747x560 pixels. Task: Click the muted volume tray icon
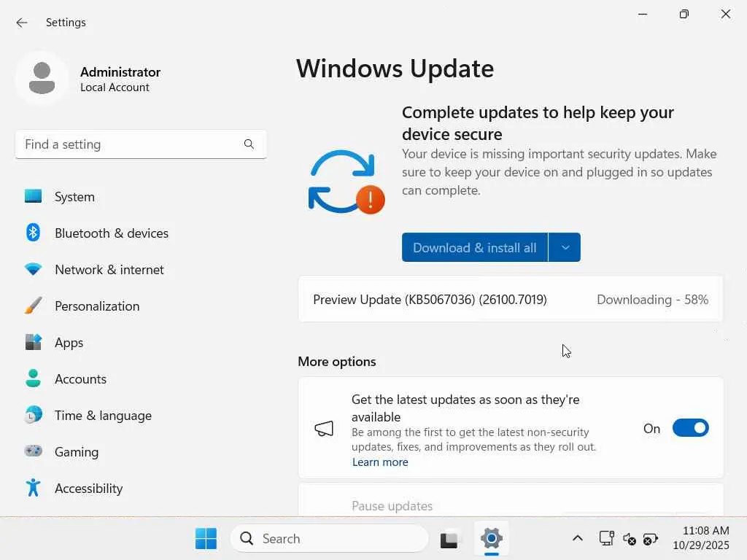629,539
